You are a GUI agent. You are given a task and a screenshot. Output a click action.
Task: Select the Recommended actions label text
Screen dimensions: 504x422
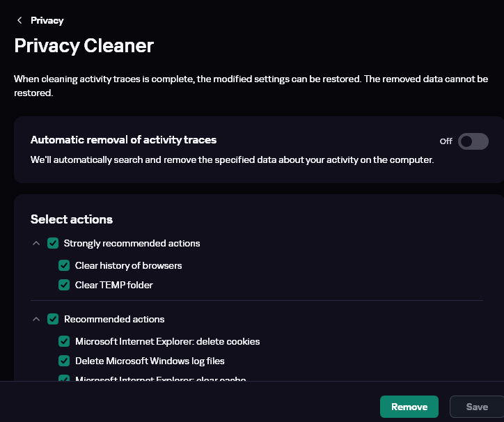114,319
